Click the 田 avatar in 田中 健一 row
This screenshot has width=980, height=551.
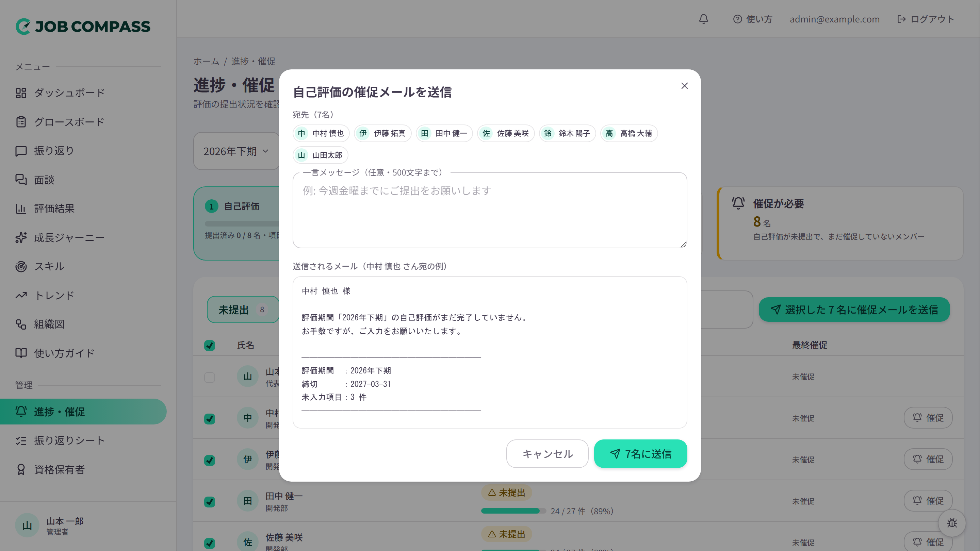coord(248,501)
